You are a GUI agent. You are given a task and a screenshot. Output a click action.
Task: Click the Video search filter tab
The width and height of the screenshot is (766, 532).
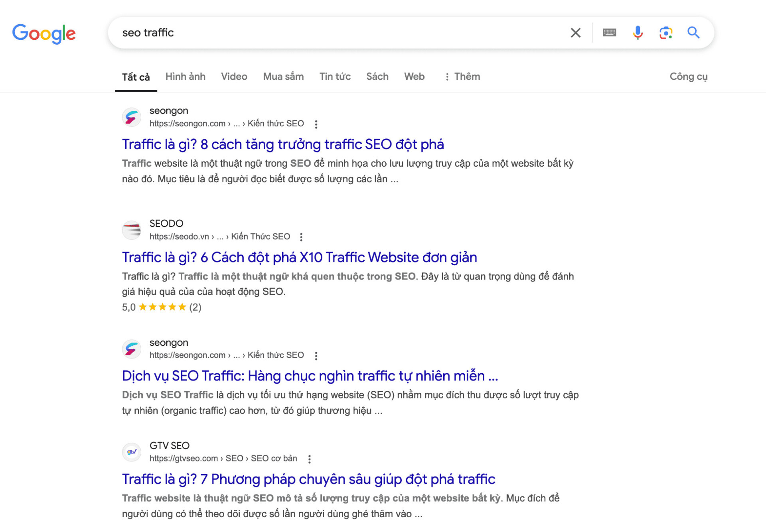click(234, 76)
